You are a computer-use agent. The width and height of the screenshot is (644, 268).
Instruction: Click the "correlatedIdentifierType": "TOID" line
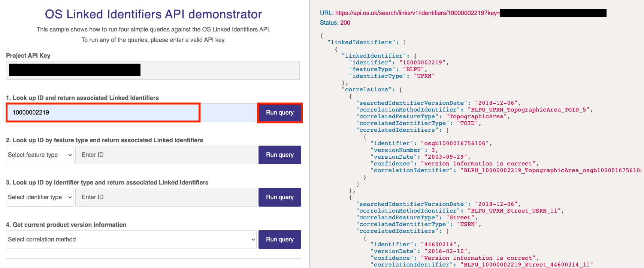419,123
